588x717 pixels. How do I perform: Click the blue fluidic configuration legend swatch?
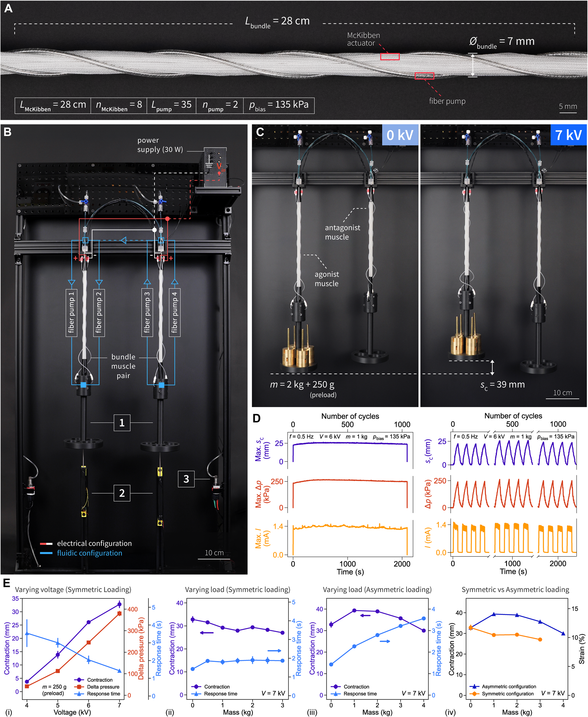pos(46,553)
